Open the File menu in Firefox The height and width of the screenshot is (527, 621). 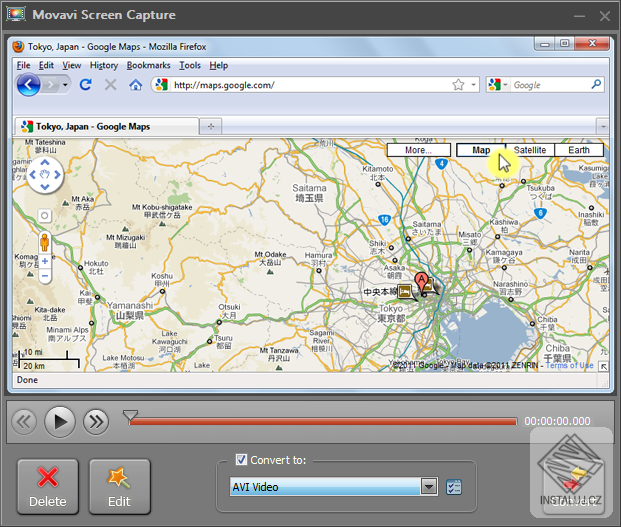[23, 65]
